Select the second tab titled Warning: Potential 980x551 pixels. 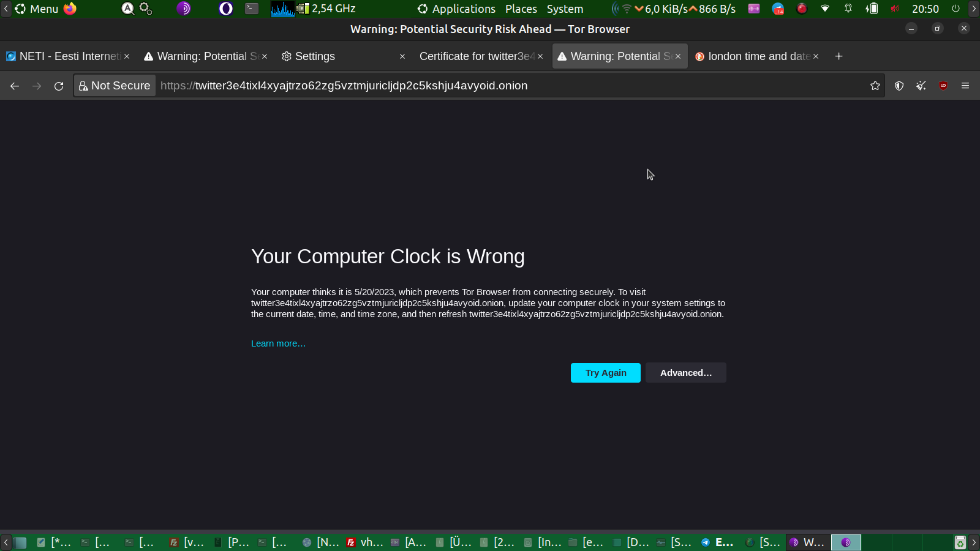pos(206,56)
